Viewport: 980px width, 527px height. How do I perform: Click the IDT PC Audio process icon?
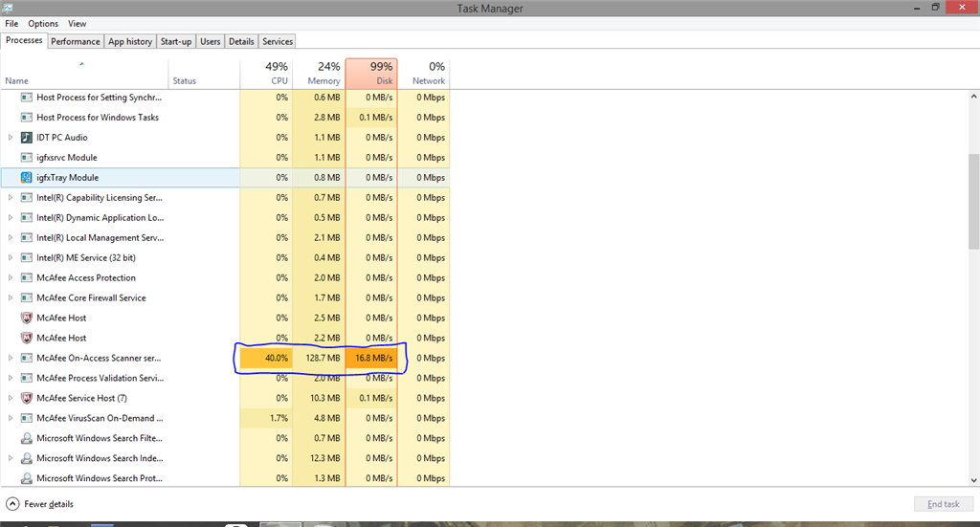click(x=26, y=138)
